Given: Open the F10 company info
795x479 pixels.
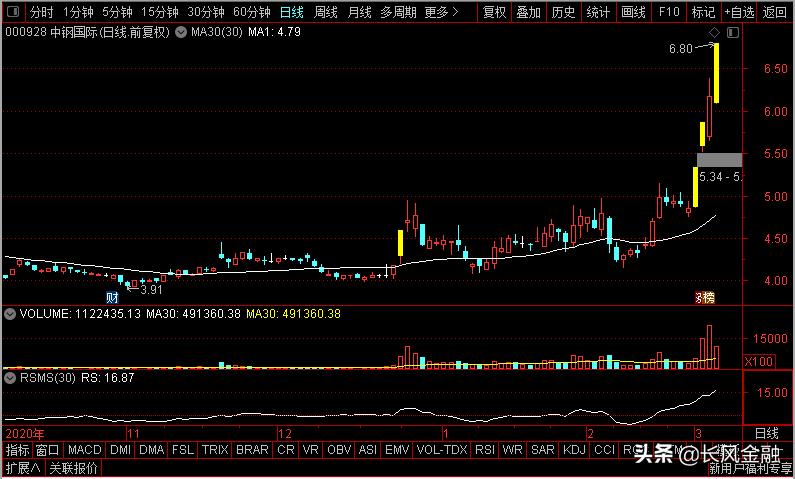Looking at the screenshot, I should pyautogui.click(x=669, y=12).
